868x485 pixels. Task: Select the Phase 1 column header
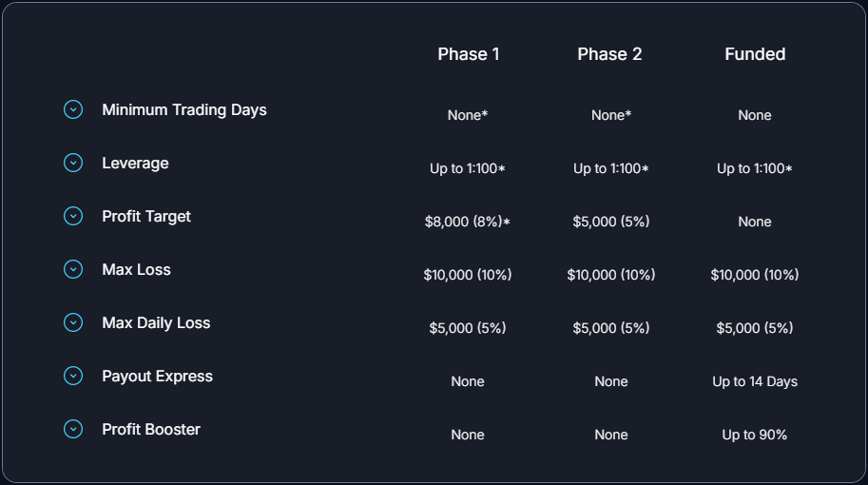(x=469, y=54)
